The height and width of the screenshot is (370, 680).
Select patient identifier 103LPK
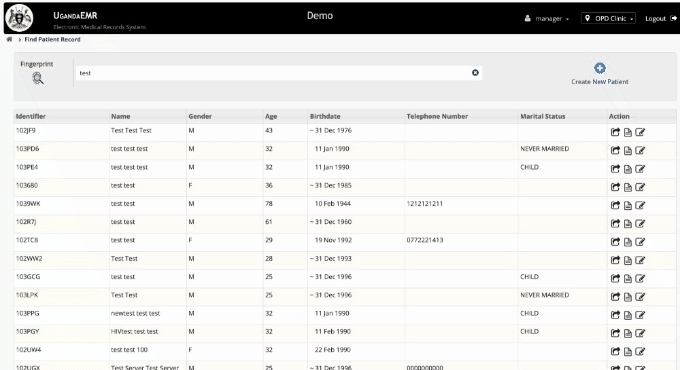pyautogui.click(x=27, y=295)
